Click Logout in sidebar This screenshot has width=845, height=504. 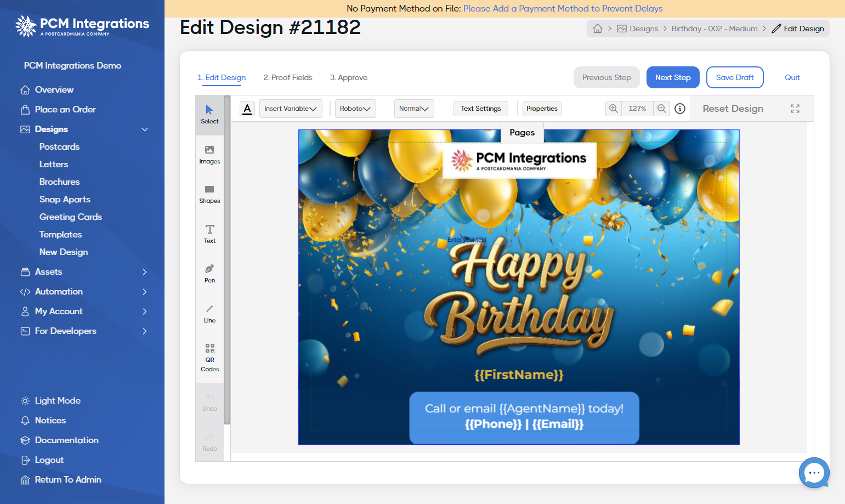click(49, 460)
